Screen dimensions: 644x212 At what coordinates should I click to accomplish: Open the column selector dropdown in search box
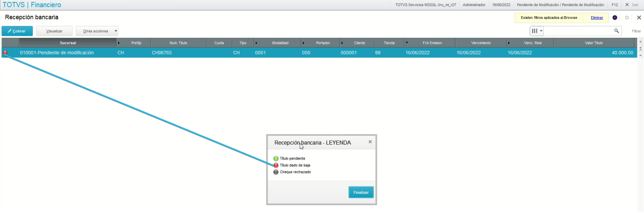coord(537,31)
